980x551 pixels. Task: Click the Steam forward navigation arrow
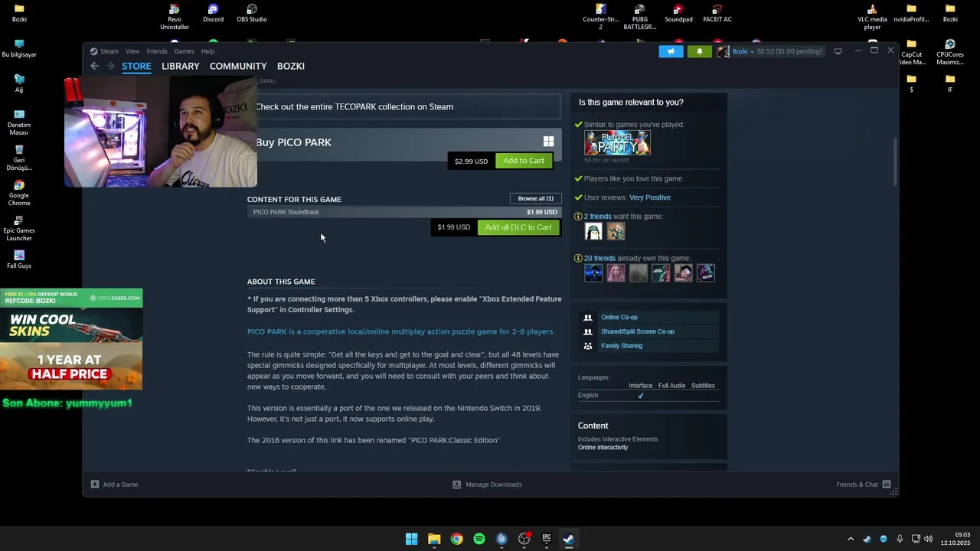coord(110,67)
